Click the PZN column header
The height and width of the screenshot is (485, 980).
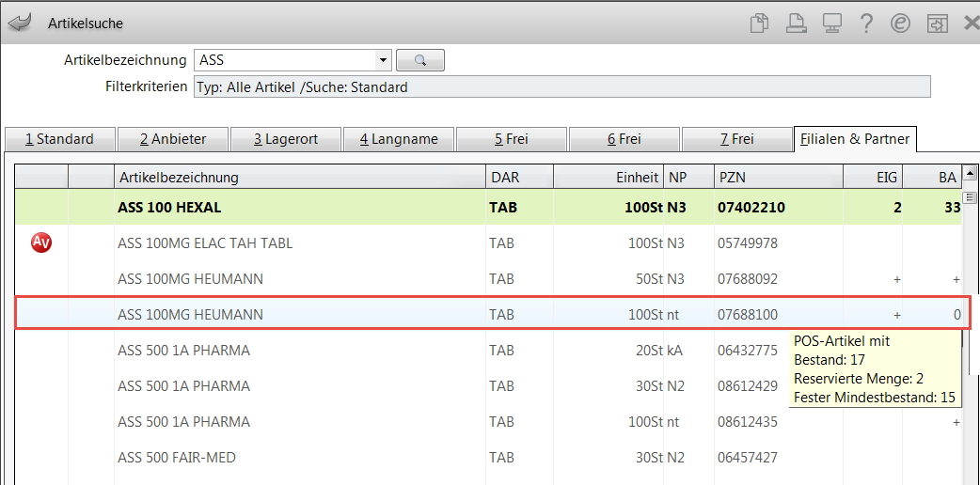point(778,177)
